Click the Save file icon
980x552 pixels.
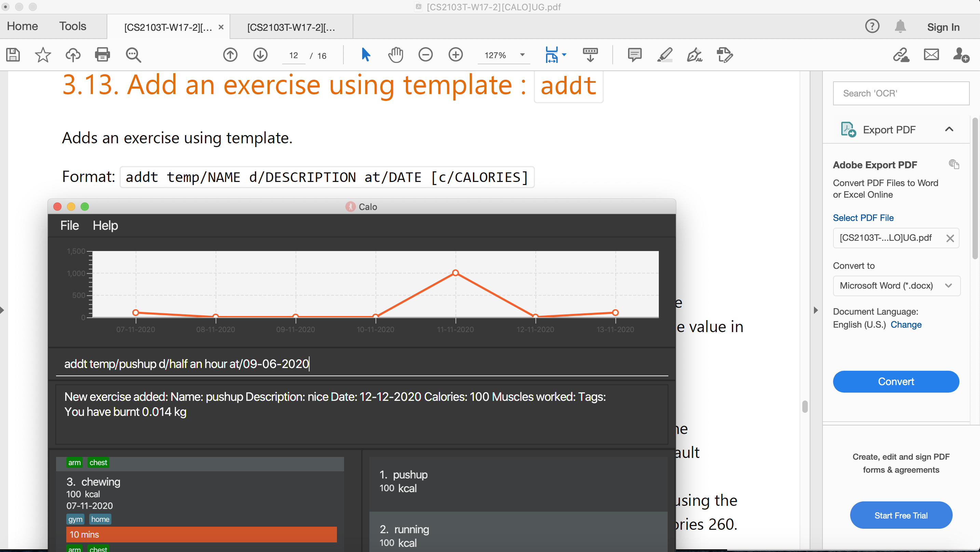(x=13, y=55)
